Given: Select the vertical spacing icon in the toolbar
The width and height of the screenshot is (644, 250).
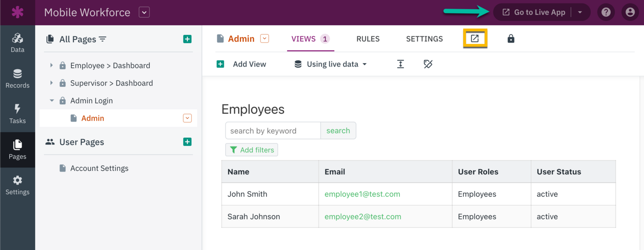Looking at the screenshot, I should tap(400, 64).
